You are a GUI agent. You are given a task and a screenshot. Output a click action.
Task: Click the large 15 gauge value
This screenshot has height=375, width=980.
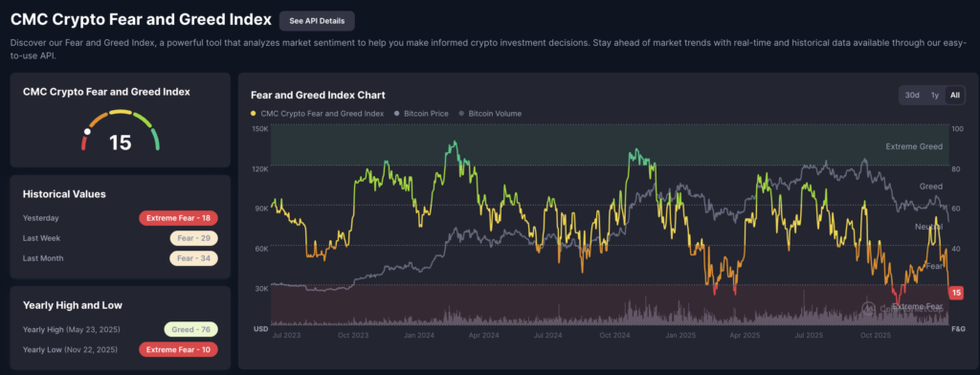point(120,143)
